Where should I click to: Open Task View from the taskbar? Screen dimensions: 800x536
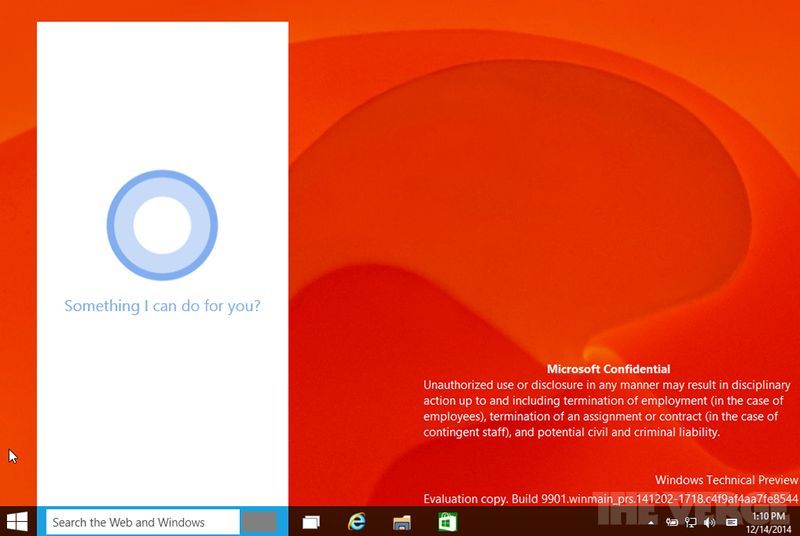[311, 522]
